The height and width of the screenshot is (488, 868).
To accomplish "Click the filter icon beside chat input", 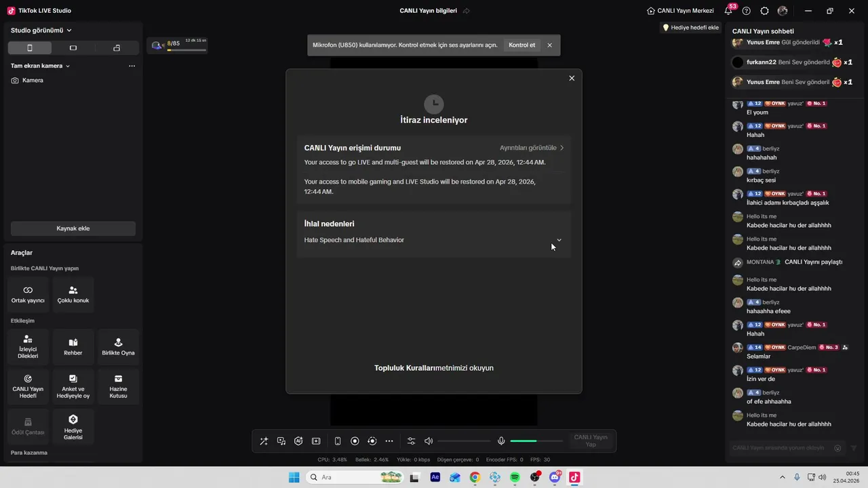I will [x=854, y=448].
